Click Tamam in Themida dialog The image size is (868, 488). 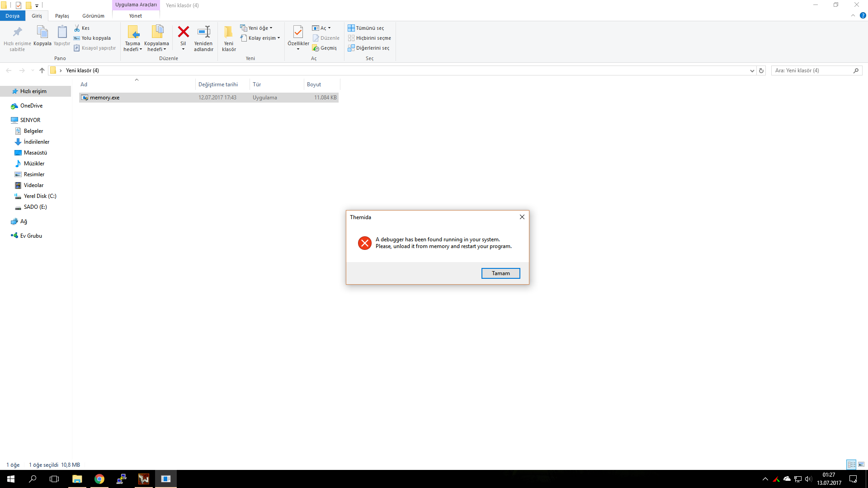click(x=500, y=273)
